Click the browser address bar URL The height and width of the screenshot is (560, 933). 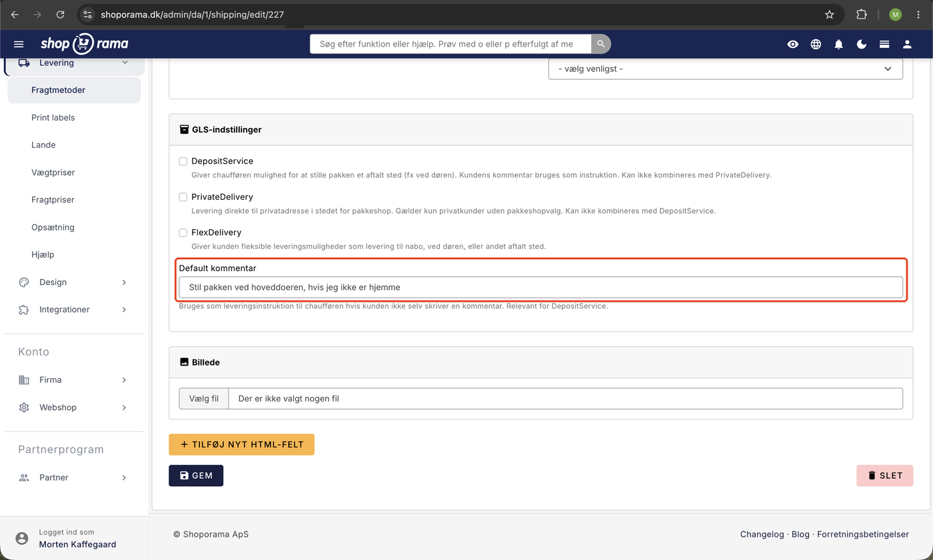[x=193, y=14]
